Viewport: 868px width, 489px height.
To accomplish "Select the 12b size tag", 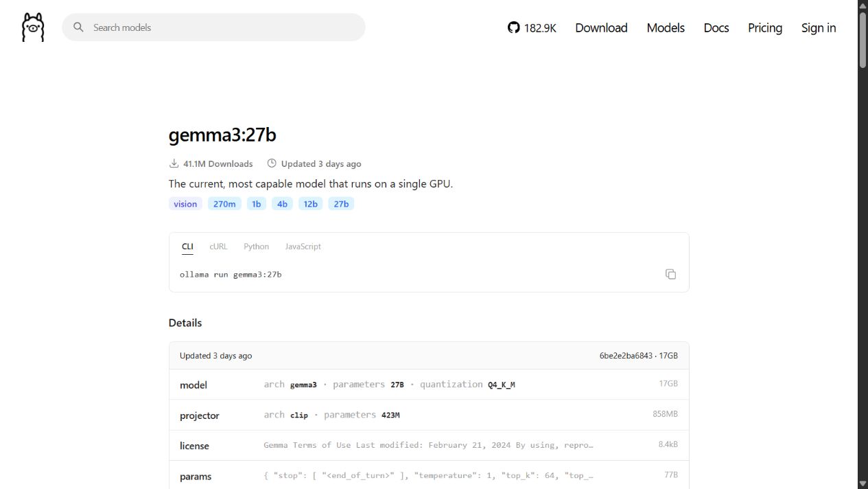I will (x=311, y=204).
